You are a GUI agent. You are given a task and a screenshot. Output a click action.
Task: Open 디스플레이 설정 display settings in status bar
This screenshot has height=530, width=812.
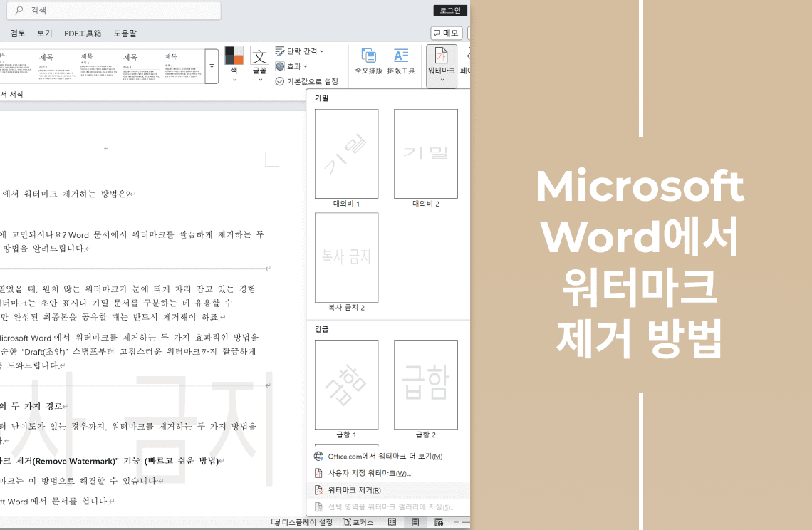pyautogui.click(x=302, y=522)
